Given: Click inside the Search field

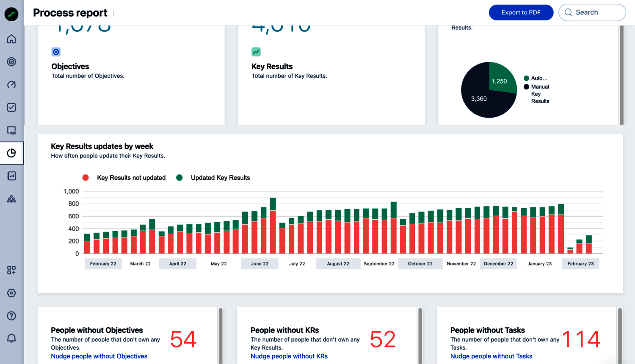Looking at the screenshot, I should click(592, 12).
